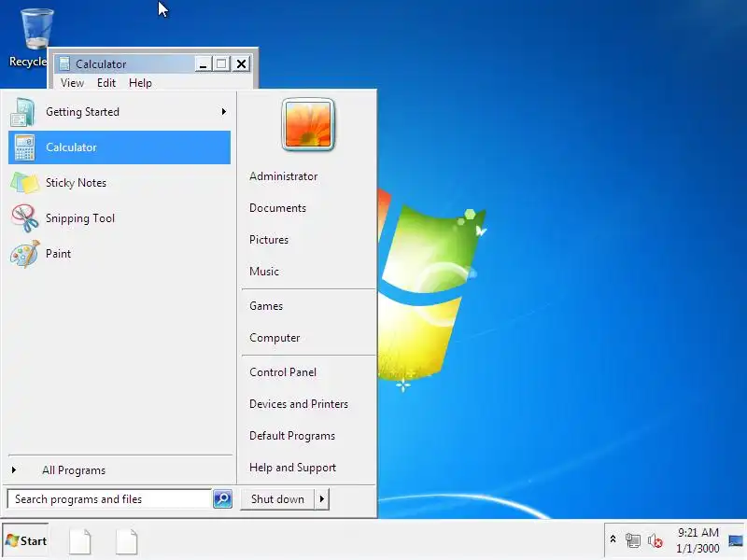Minimize the Calculator window

(203, 63)
